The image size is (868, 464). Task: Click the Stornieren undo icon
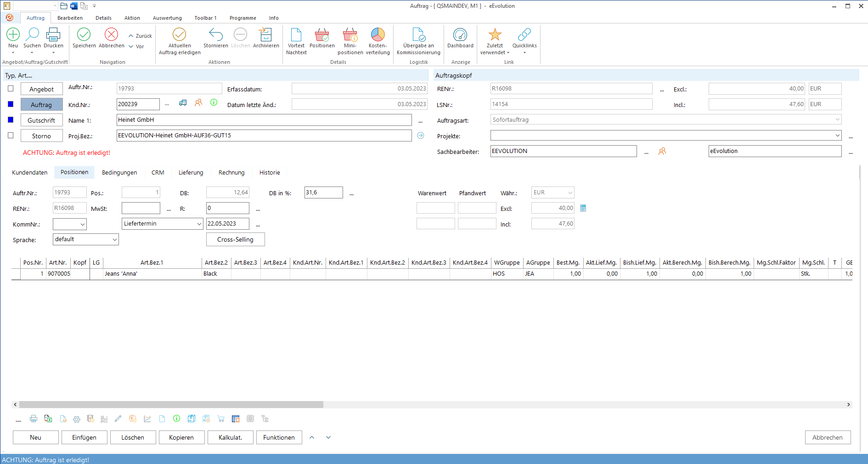(216, 34)
